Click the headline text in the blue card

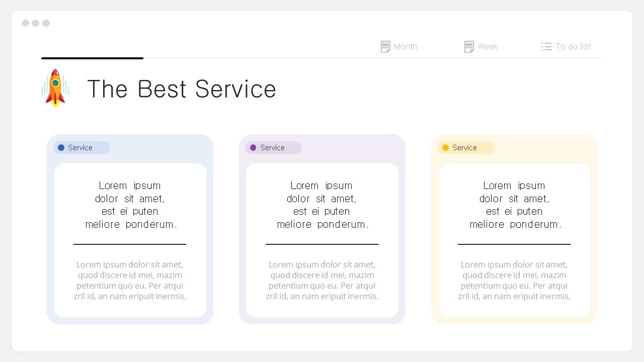(130, 205)
